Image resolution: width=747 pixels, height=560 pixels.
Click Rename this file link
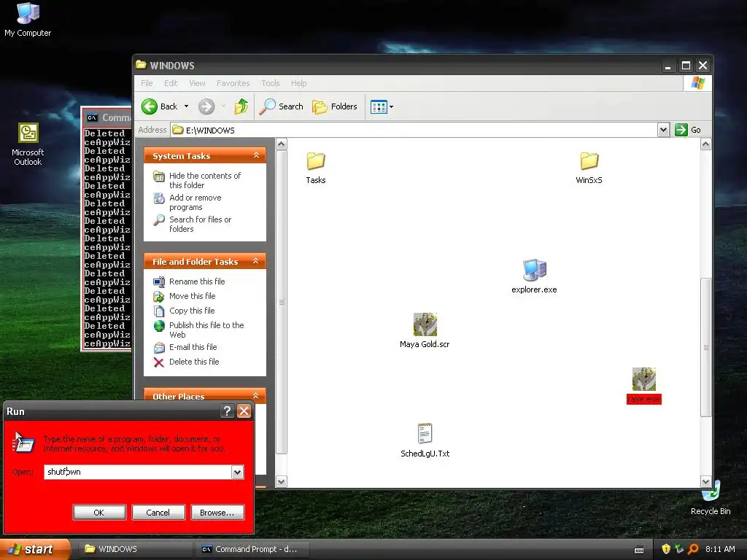(x=197, y=281)
